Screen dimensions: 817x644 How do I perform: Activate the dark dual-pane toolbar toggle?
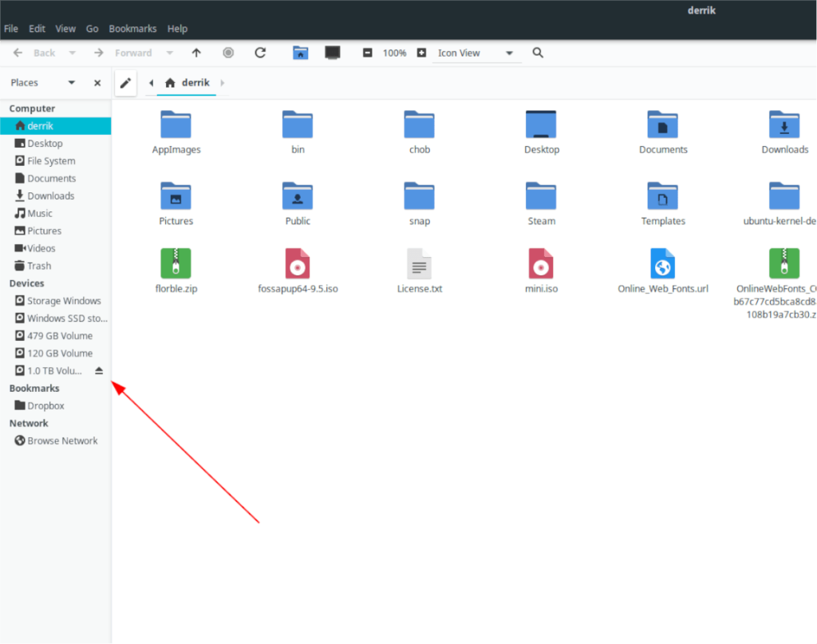pos(332,53)
